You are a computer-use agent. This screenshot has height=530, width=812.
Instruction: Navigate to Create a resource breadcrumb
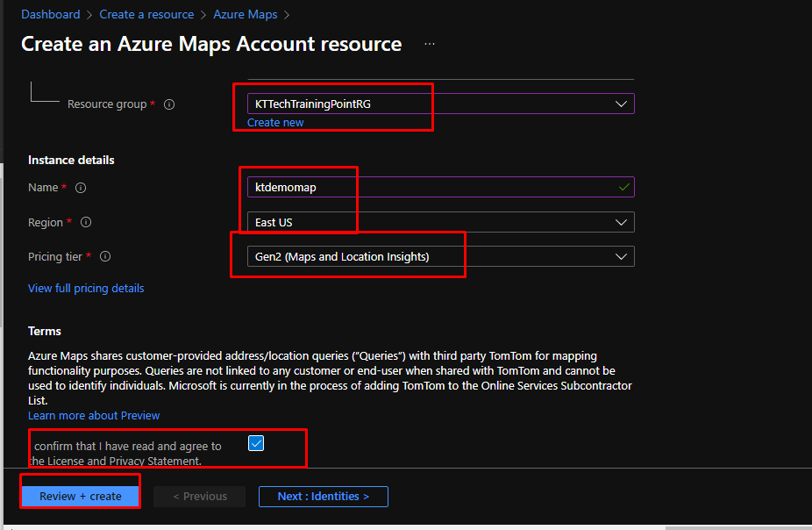tap(146, 15)
